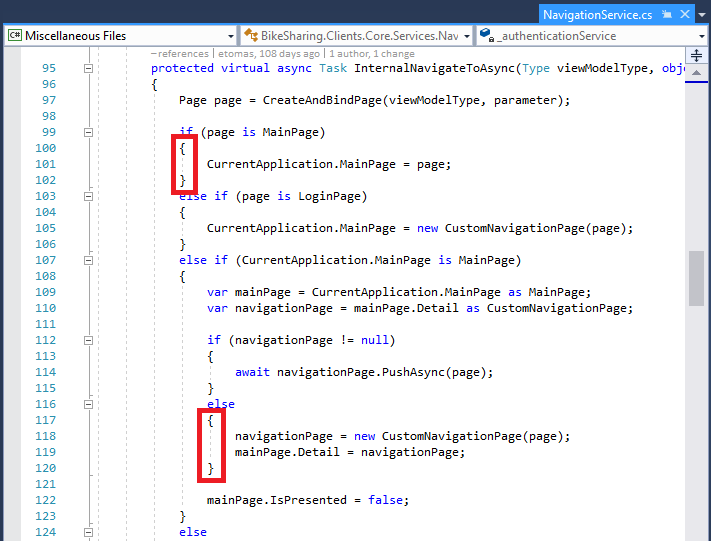Collapse the else-if block at line 107
Screen dimensions: 711x541
(x=88, y=260)
